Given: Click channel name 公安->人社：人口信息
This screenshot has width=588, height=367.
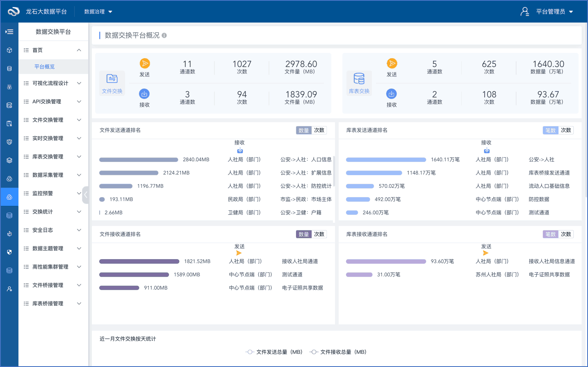Looking at the screenshot, I should [x=306, y=160].
